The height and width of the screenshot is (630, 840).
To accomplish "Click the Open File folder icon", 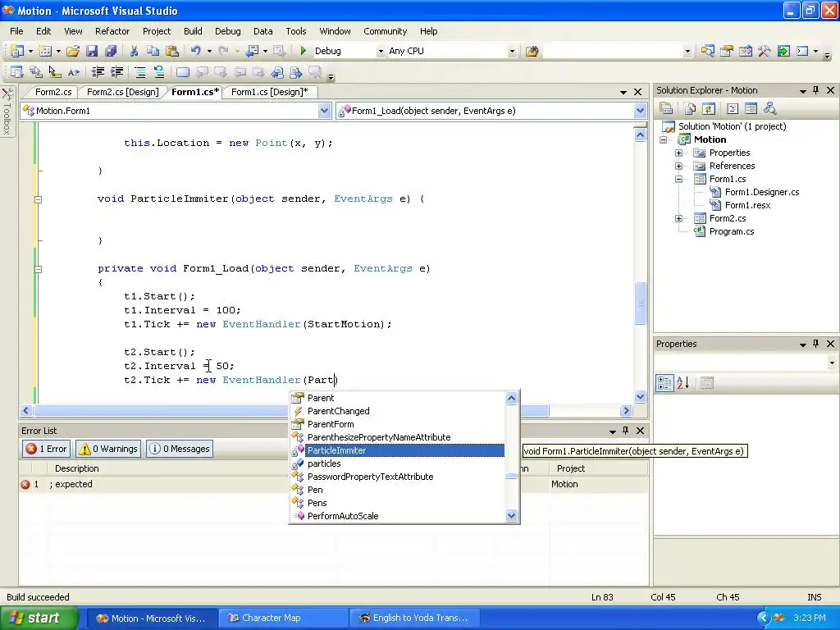I will 73,51.
